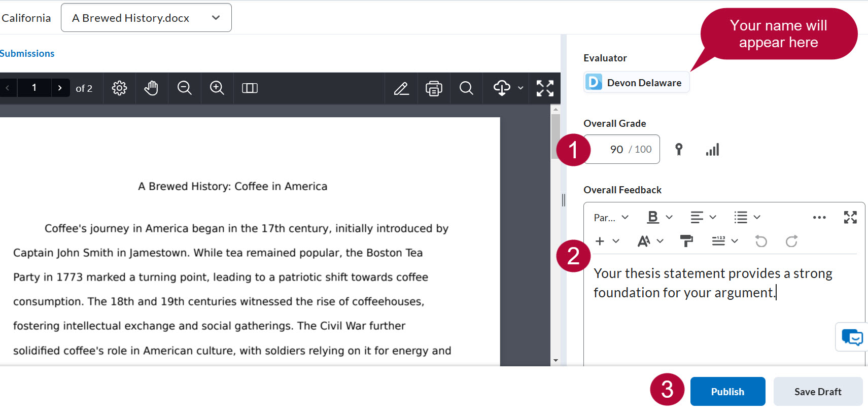
Task: Click the font size icon
Action: (644, 241)
